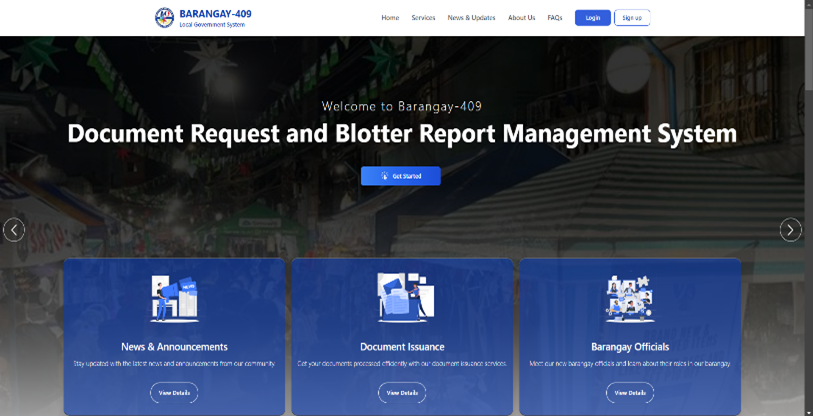Viewport: 813px width, 416px height.
Task: Click the Barangay-409 seal logo
Action: point(164,18)
